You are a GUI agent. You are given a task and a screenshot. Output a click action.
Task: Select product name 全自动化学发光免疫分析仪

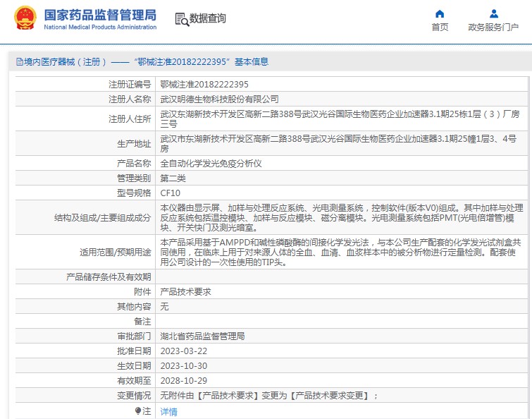[x=211, y=164]
